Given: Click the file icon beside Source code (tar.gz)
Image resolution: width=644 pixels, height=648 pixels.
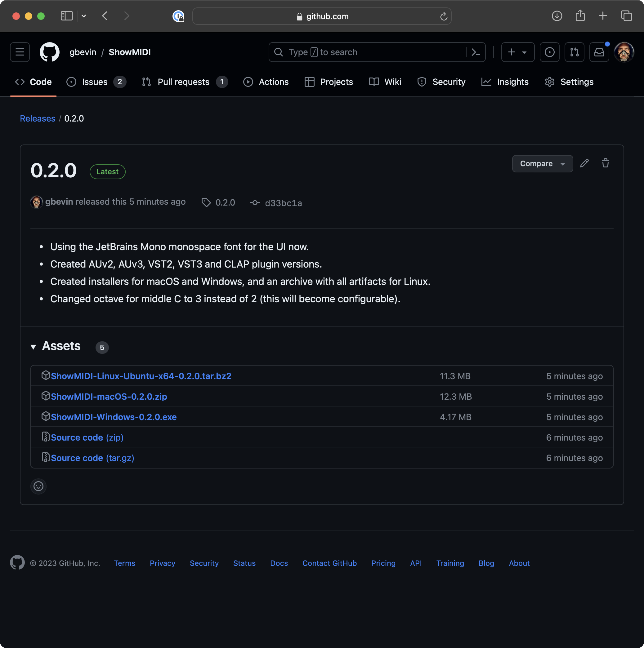Looking at the screenshot, I should click(x=46, y=457).
